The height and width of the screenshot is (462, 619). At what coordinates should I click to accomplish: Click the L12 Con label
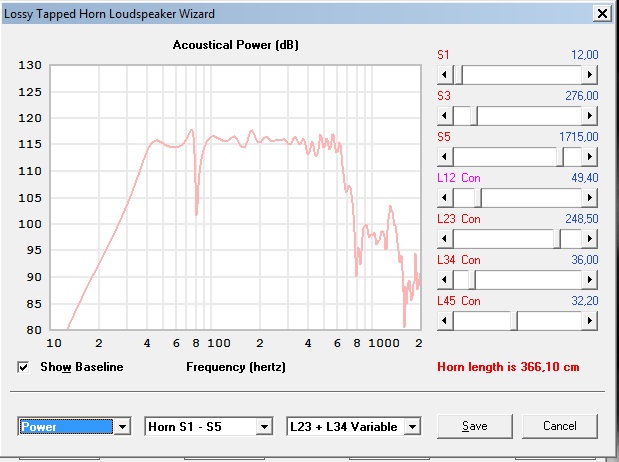(459, 178)
